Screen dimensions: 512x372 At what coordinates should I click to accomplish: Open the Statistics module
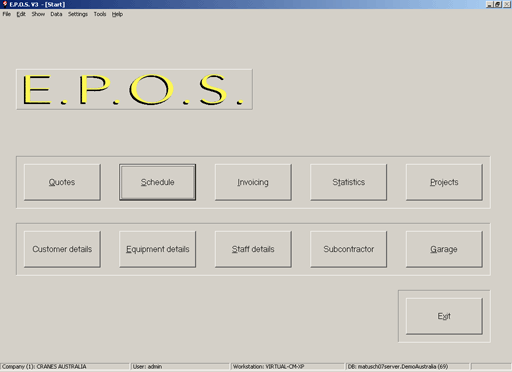click(348, 182)
